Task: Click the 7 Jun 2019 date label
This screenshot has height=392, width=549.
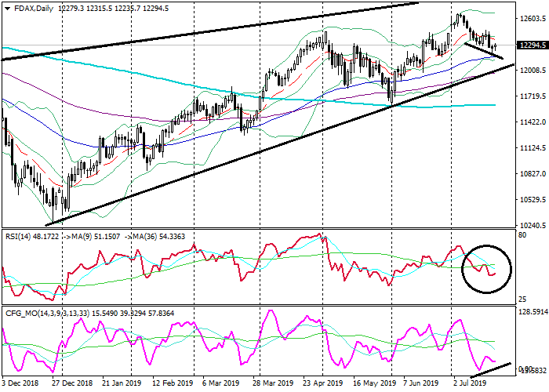Action: point(421,385)
